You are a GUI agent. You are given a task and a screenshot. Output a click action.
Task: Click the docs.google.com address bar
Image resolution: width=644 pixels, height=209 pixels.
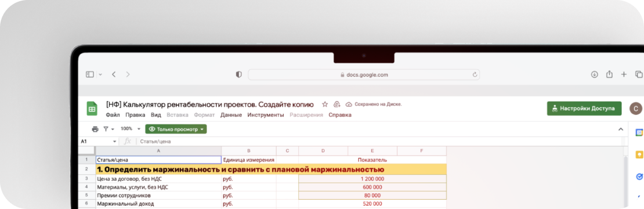pyautogui.click(x=364, y=75)
